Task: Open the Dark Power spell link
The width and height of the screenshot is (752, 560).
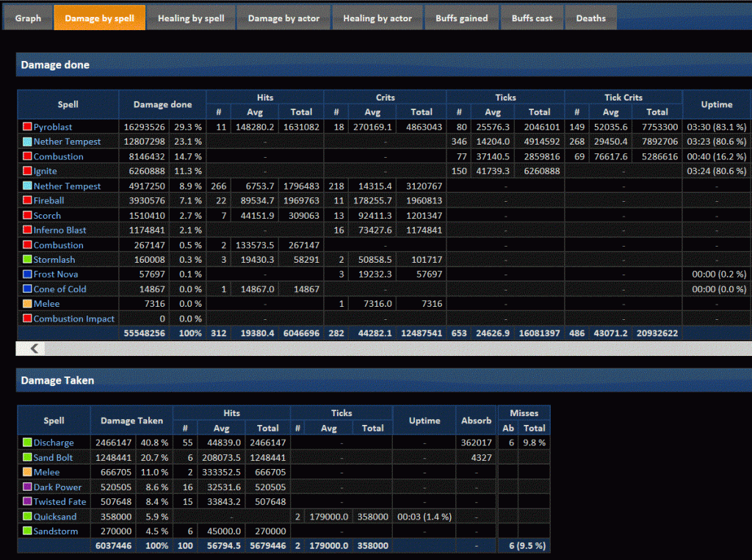Action: 57,487
